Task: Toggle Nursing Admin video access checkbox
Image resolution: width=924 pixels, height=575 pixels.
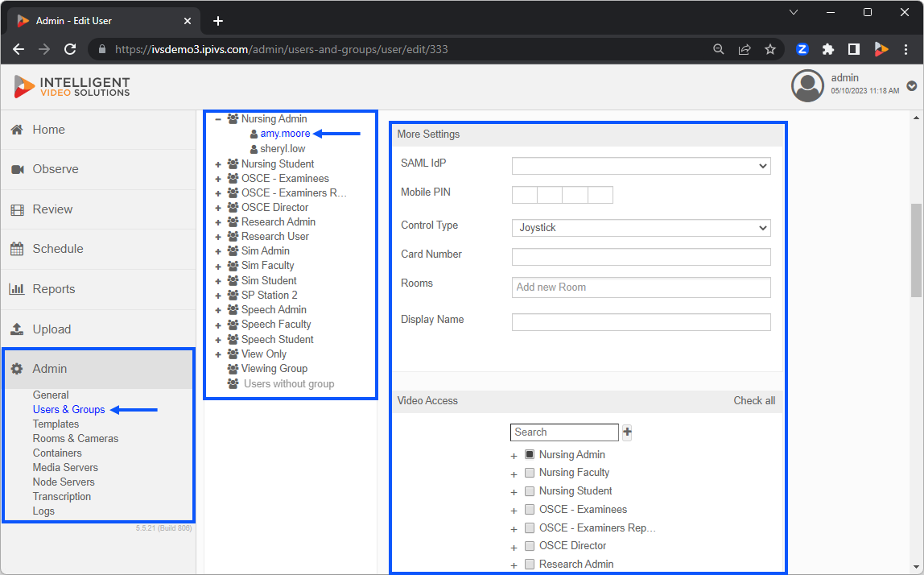Action: pyautogui.click(x=529, y=455)
